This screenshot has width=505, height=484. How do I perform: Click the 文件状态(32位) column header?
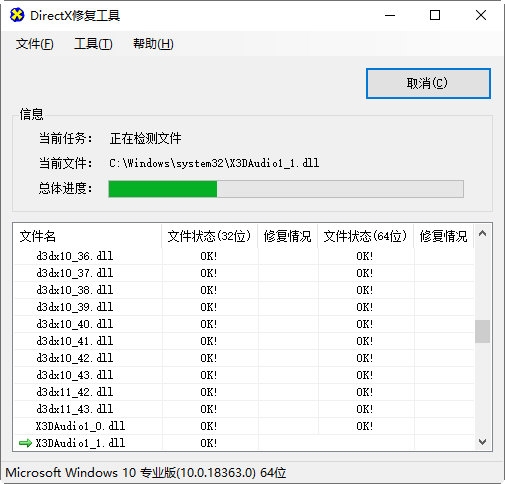pyautogui.click(x=210, y=236)
